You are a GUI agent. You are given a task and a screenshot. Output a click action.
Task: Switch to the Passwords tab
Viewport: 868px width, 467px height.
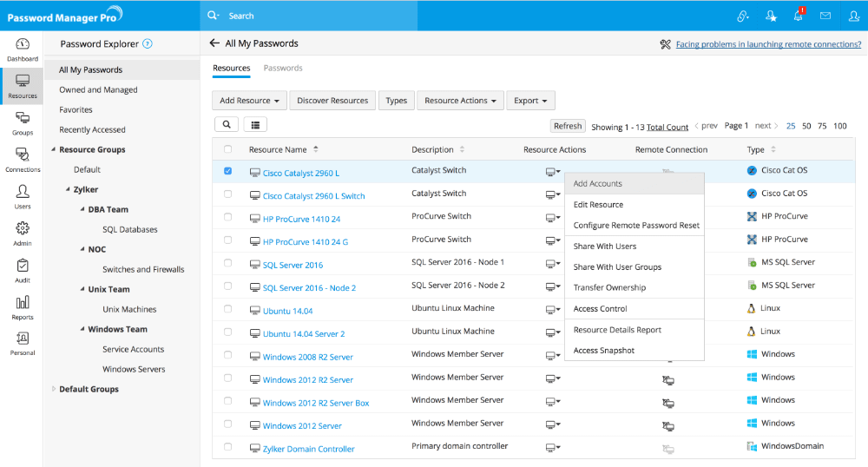[x=283, y=68]
